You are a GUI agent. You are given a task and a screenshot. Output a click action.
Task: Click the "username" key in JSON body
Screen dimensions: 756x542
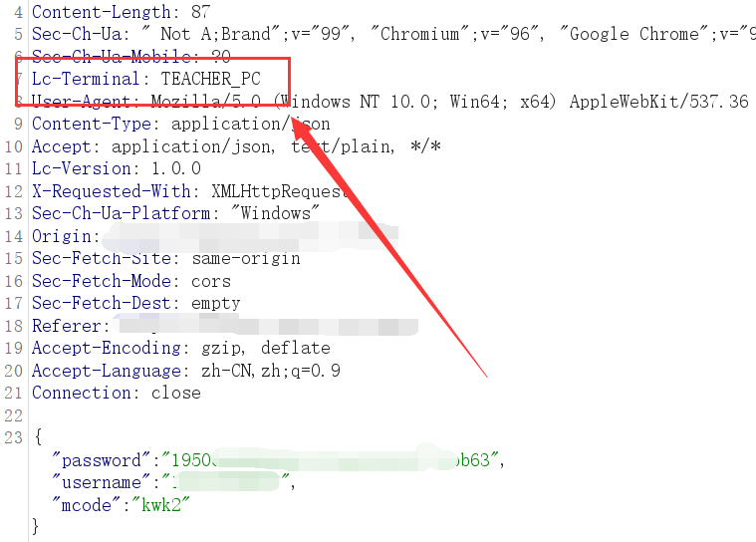pyautogui.click(x=102, y=482)
